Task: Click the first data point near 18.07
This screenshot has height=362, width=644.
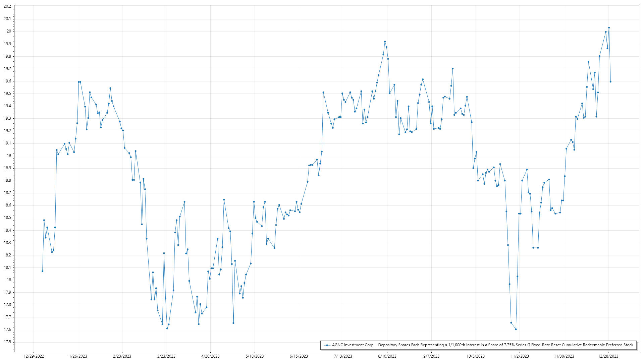Action: pos(43,271)
